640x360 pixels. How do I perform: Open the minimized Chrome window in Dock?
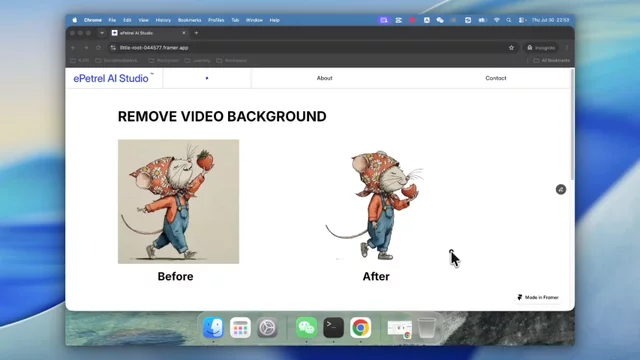[x=400, y=329]
